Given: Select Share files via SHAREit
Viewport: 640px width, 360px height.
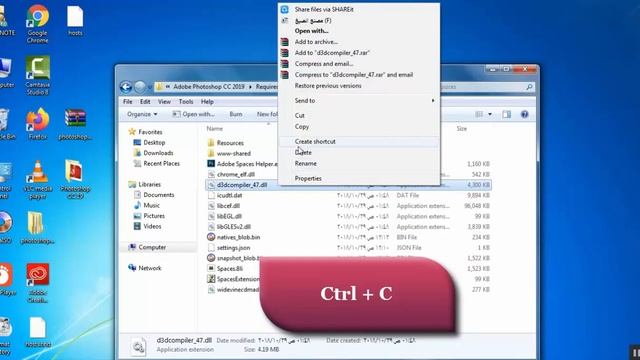Looking at the screenshot, I should click(324, 9).
